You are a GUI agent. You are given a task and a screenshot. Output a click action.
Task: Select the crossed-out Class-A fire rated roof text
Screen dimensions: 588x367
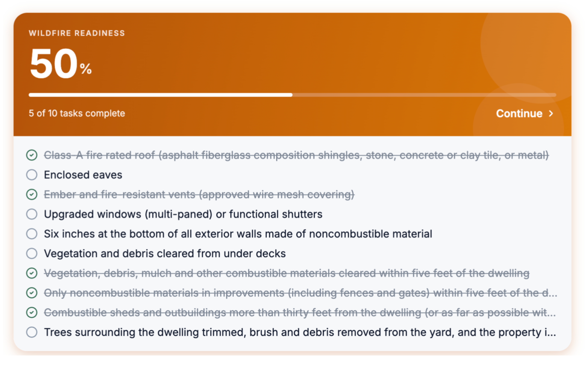coord(296,155)
